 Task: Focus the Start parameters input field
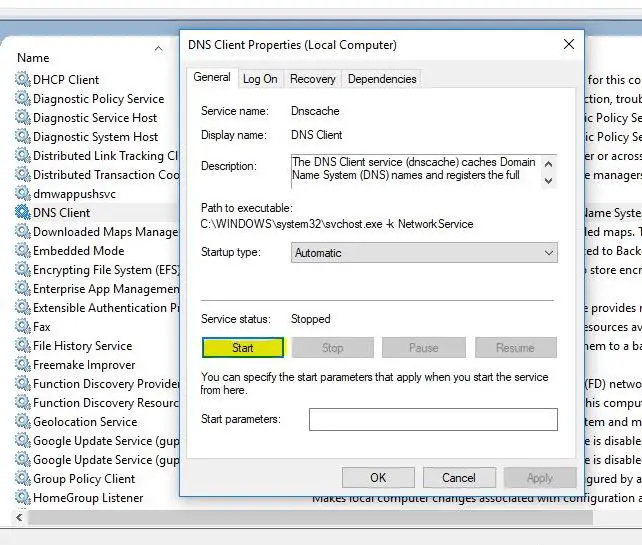pos(433,419)
